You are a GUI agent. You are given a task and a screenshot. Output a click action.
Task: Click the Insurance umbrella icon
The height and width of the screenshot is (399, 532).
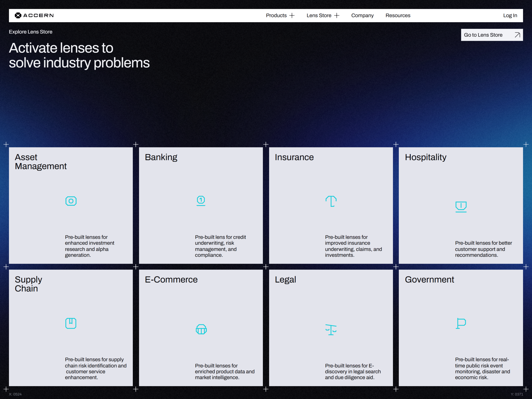point(331,201)
